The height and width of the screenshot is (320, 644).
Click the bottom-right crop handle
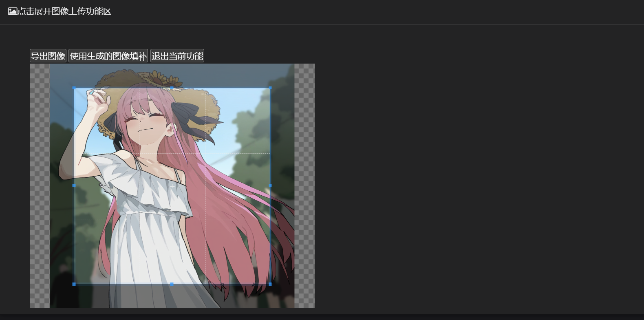pos(270,284)
